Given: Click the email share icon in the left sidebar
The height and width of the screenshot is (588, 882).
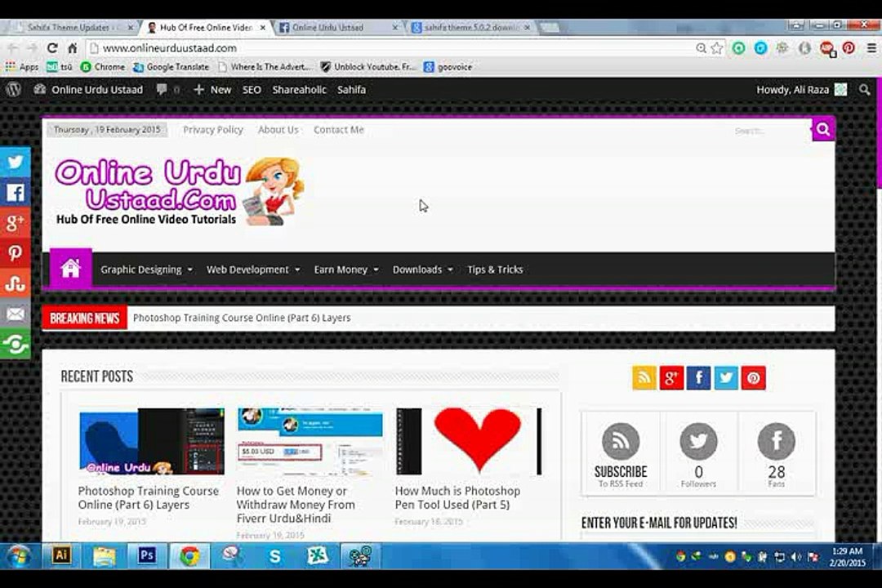Looking at the screenshot, I should pyautogui.click(x=16, y=314).
